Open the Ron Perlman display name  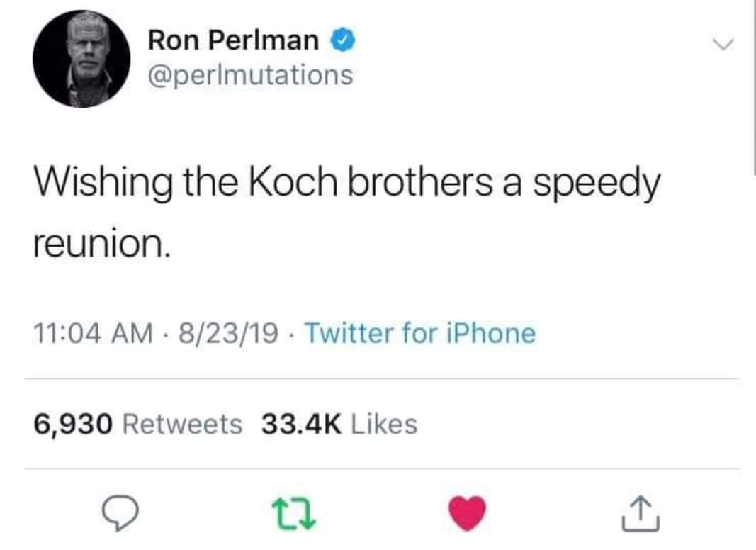click(x=234, y=41)
